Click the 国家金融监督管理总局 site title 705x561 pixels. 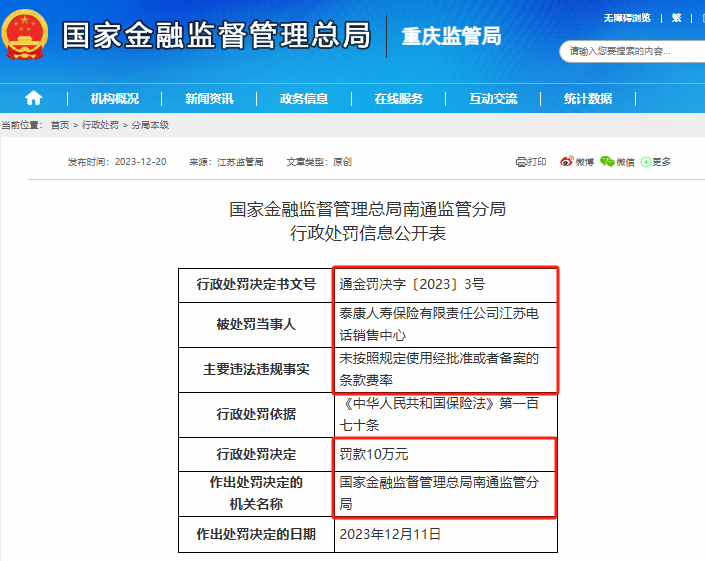click(216, 35)
